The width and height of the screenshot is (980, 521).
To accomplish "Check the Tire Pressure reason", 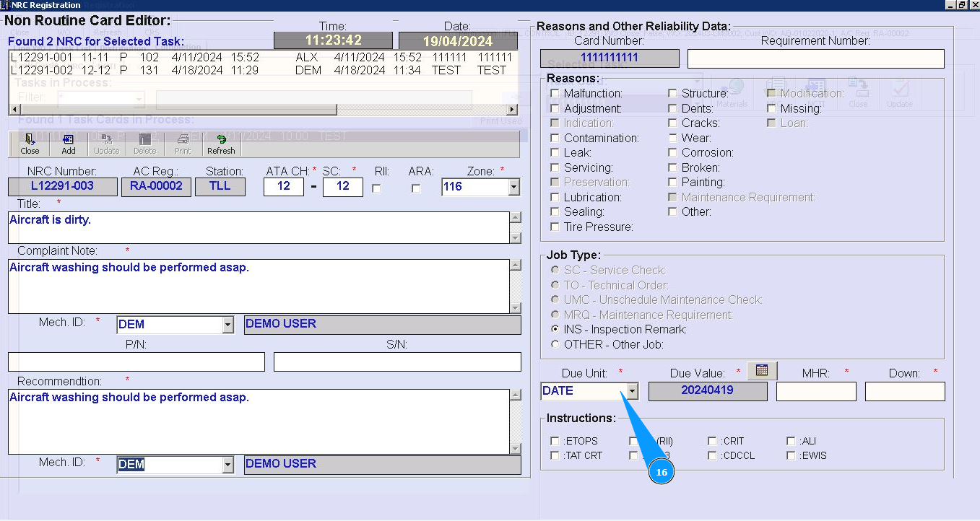I will tap(555, 227).
